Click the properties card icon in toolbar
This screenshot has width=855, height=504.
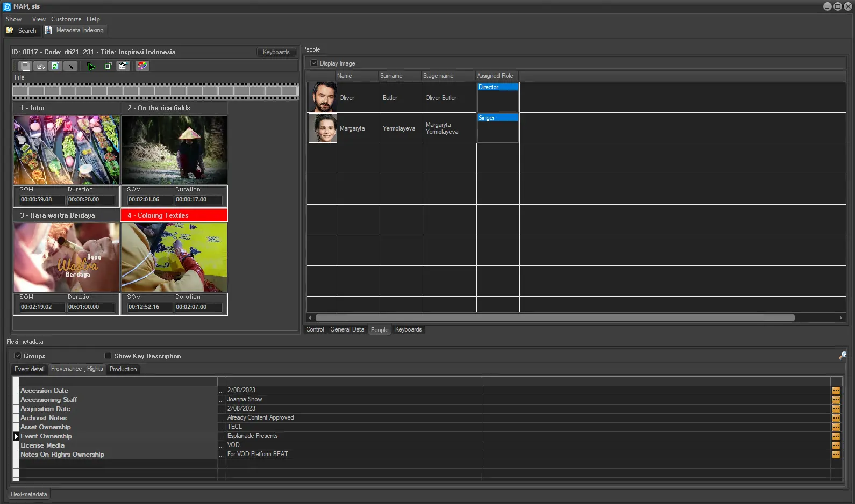(123, 66)
